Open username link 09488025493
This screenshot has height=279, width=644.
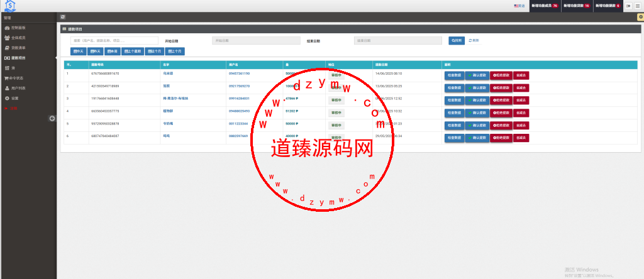point(239,111)
